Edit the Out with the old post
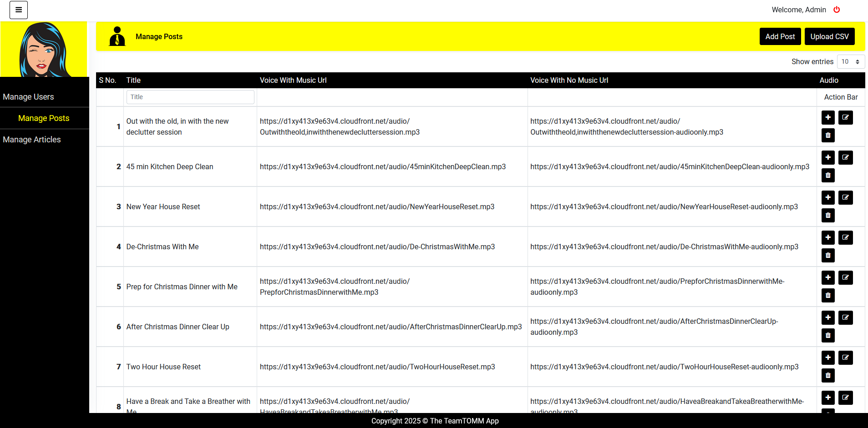 [x=845, y=117]
